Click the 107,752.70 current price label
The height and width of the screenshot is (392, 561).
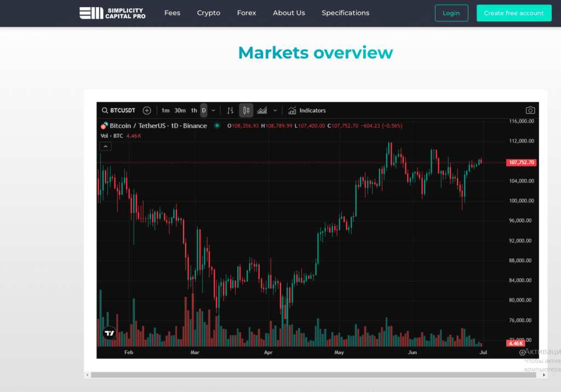point(522,163)
